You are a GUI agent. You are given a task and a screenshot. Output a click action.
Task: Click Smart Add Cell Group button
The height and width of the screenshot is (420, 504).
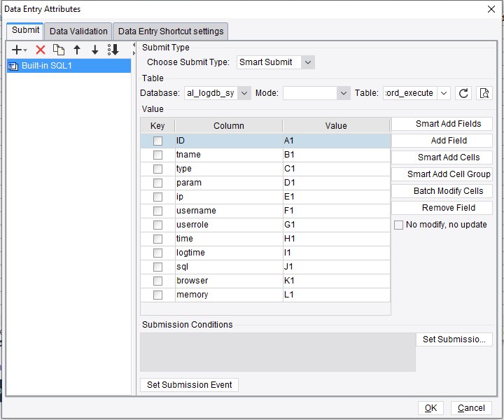point(442,174)
